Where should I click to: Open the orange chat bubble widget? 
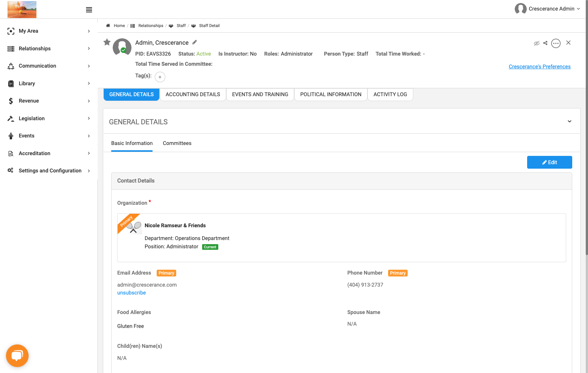[x=17, y=355]
